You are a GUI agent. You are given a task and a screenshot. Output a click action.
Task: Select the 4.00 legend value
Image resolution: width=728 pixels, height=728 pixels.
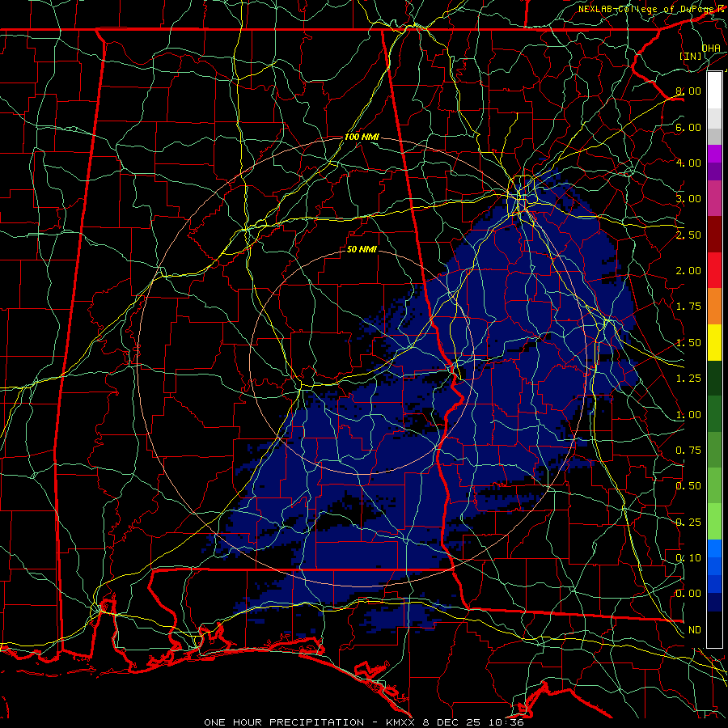[688, 163]
